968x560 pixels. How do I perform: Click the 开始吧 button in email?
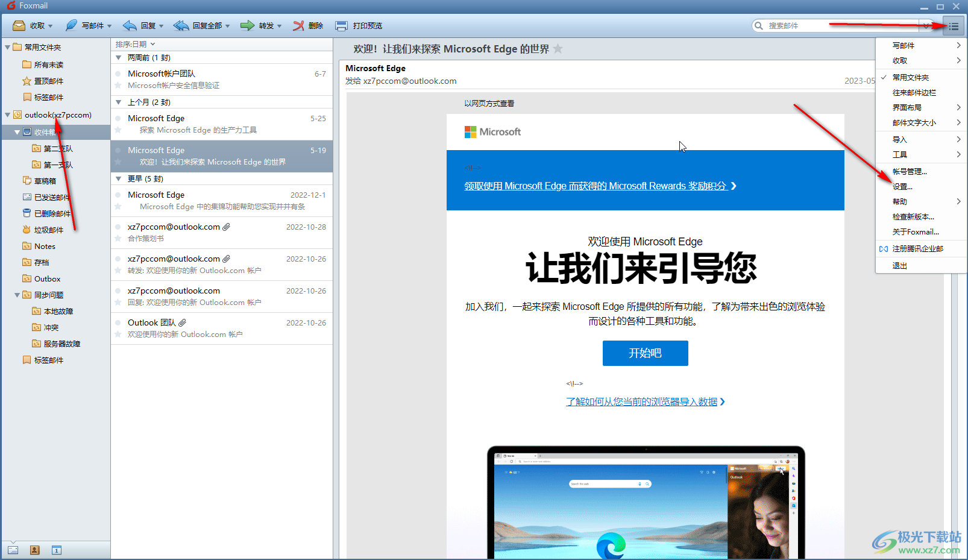tap(645, 353)
